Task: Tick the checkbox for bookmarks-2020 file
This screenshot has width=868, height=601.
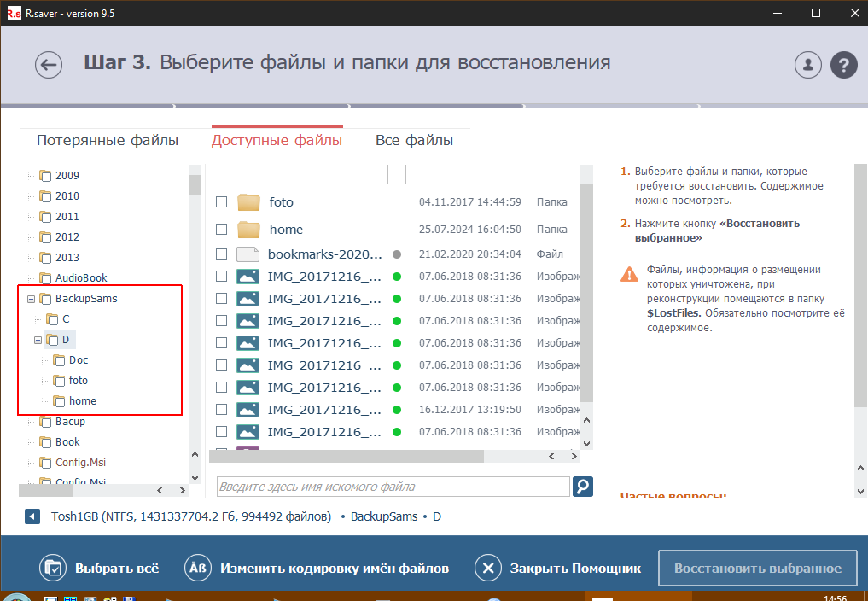Action: coord(221,254)
